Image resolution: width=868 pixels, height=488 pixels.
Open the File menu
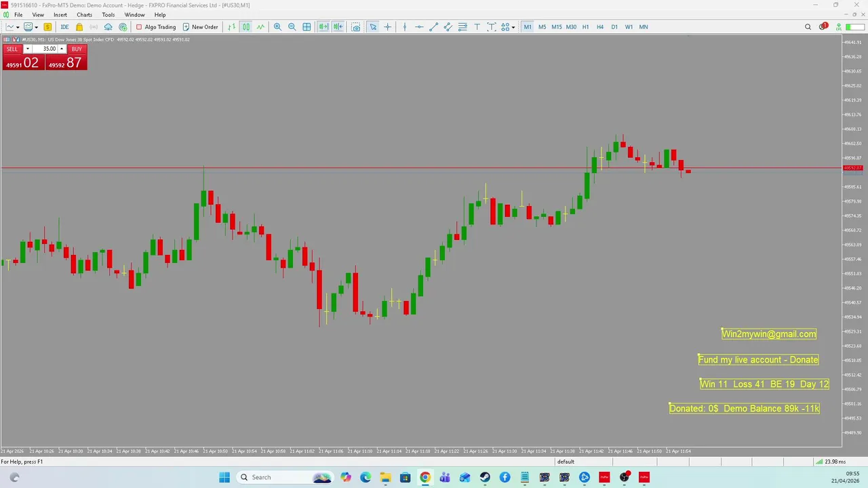18,15
